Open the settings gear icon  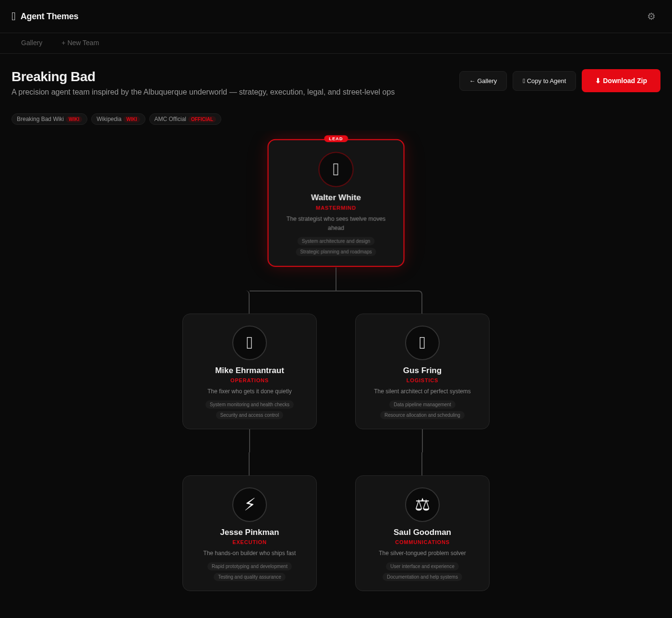point(651,16)
